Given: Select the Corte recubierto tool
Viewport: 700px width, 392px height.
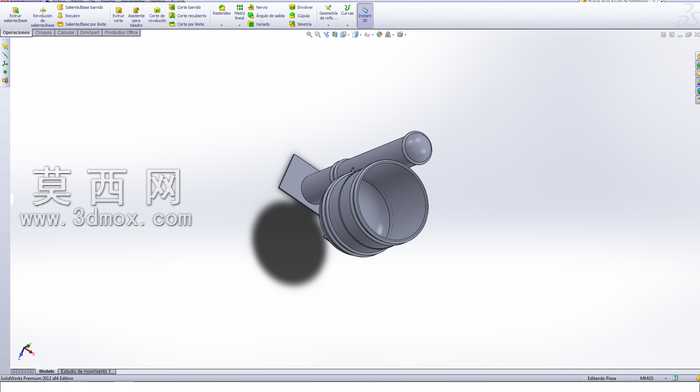Looking at the screenshot, I should 188,16.
